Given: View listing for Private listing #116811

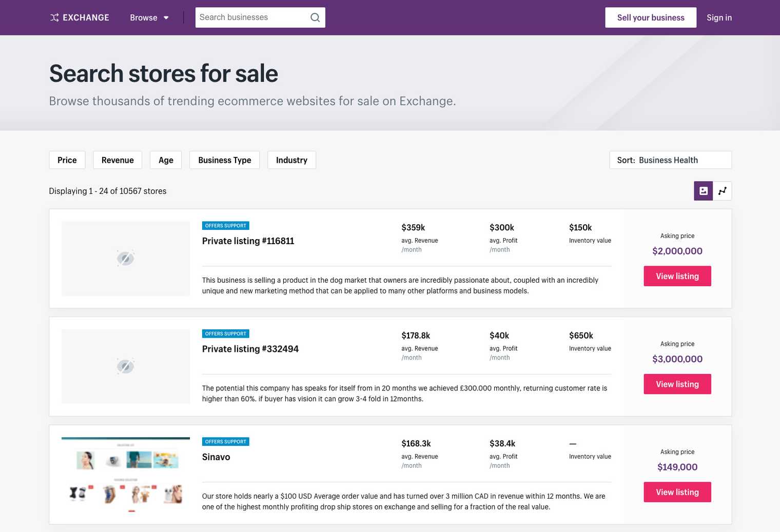Looking at the screenshot, I should [677, 275].
